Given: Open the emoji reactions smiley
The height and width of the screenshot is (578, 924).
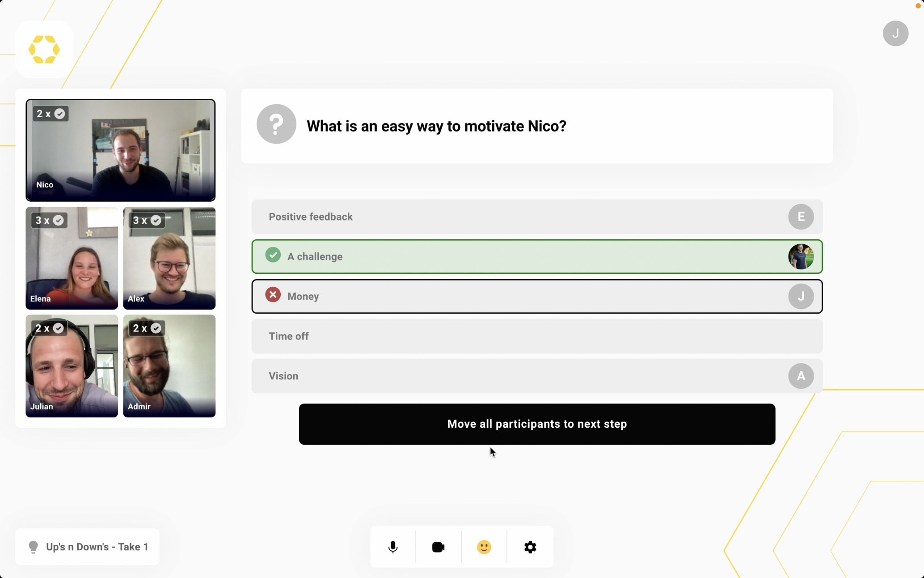Looking at the screenshot, I should click(x=484, y=547).
